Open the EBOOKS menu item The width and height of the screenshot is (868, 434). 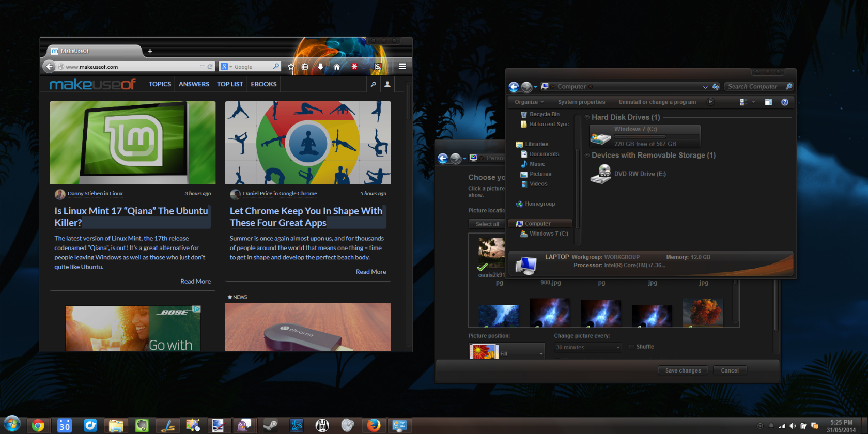(x=263, y=84)
